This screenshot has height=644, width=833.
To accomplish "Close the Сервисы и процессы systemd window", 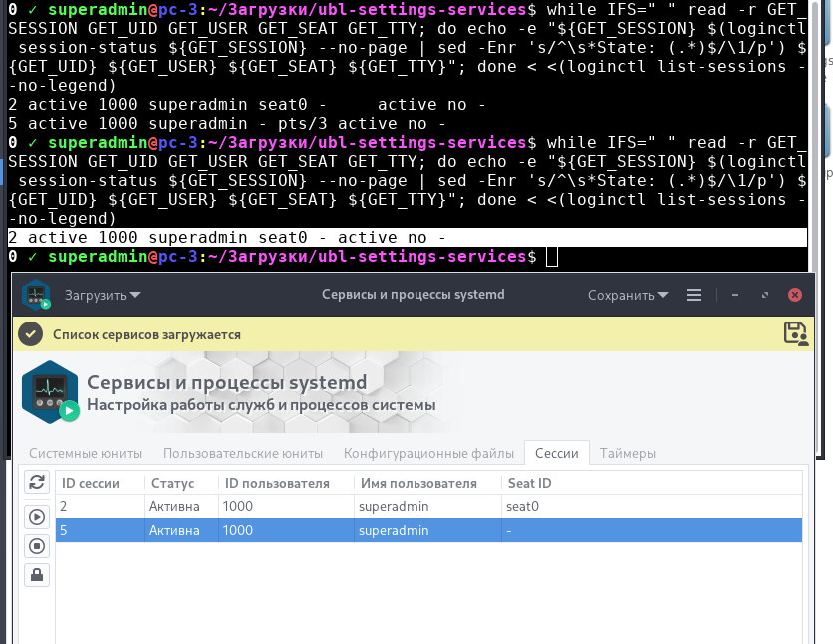I will tap(795, 295).
